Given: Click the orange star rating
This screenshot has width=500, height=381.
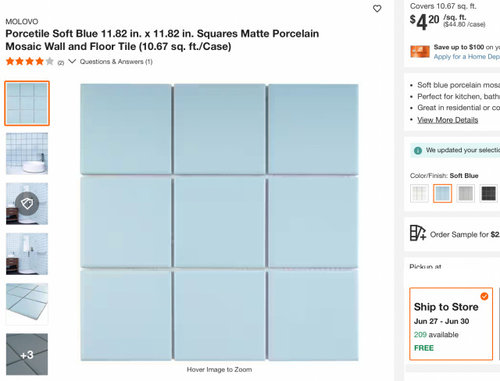Looking at the screenshot, I should click(x=30, y=61).
